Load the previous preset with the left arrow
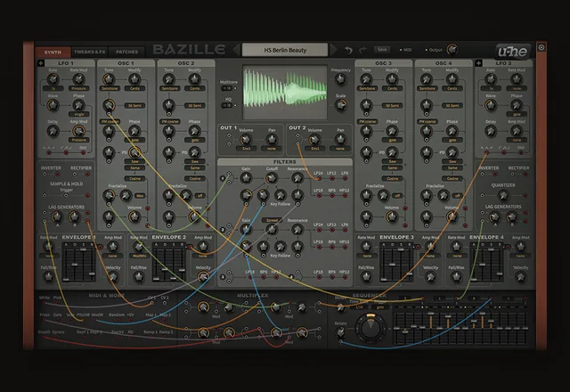This screenshot has width=570, height=392. [x=236, y=50]
